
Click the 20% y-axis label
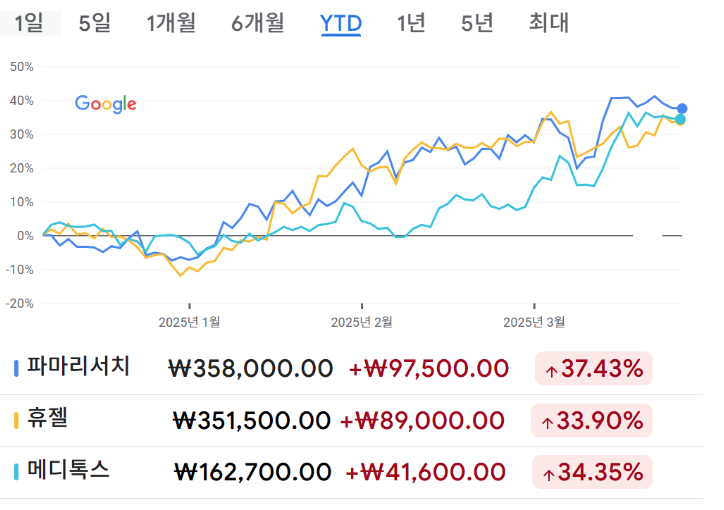[x=22, y=168]
